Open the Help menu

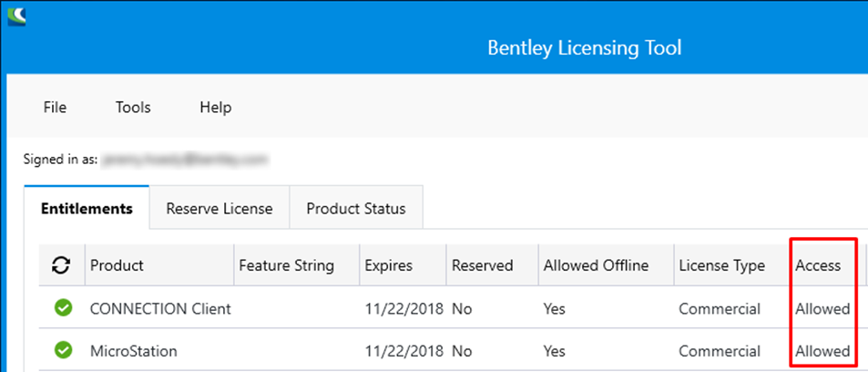(x=215, y=108)
